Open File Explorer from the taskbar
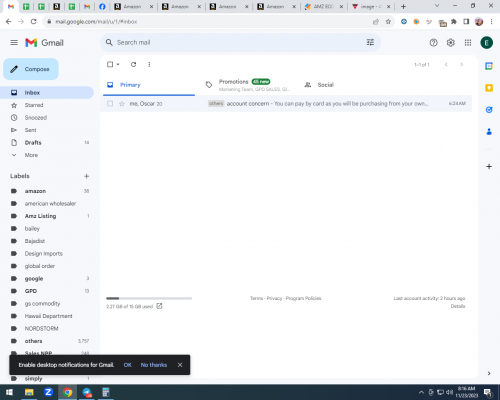The width and height of the screenshot is (500, 400). (29, 392)
